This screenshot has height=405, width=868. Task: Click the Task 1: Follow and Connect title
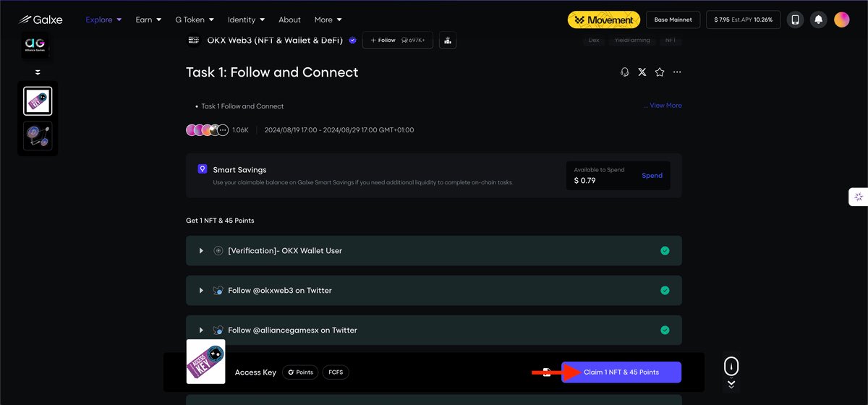pyautogui.click(x=272, y=72)
